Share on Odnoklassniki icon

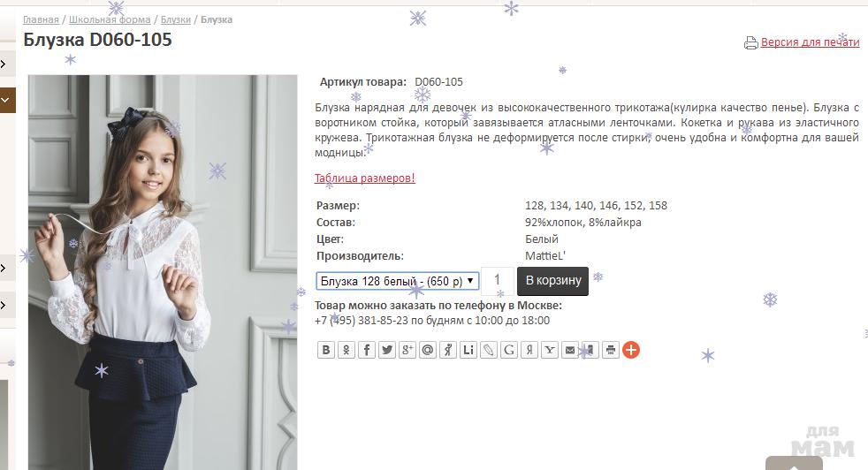346,350
